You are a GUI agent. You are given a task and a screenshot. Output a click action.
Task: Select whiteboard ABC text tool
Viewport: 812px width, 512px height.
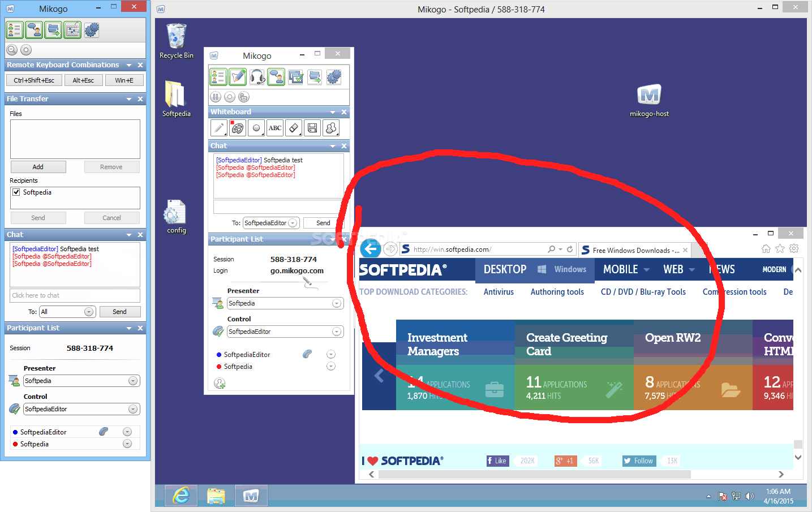pos(275,128)
